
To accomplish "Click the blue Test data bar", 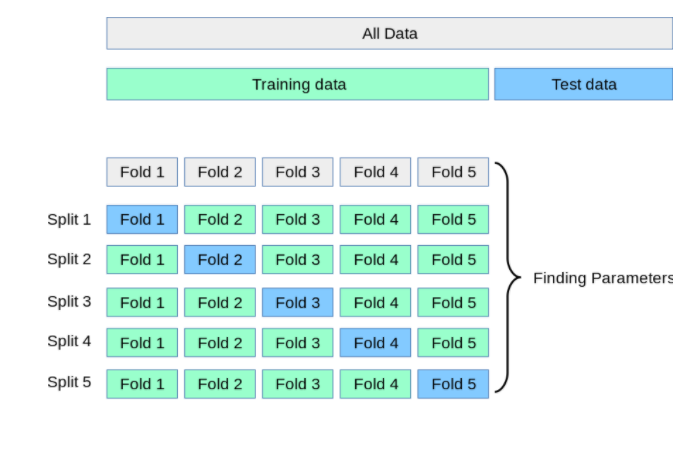I will click(583, 84).
